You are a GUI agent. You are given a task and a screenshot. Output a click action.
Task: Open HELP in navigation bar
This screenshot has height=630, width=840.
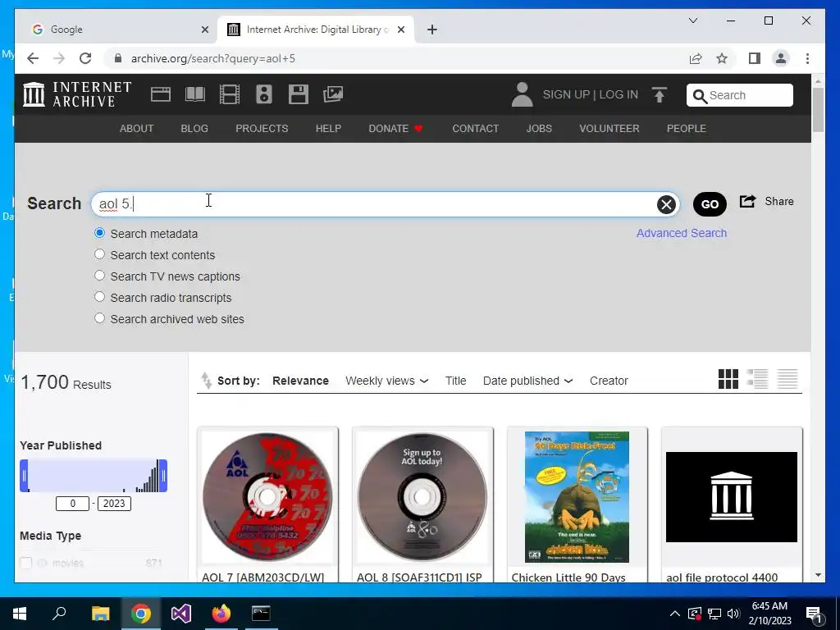[328, 129]
